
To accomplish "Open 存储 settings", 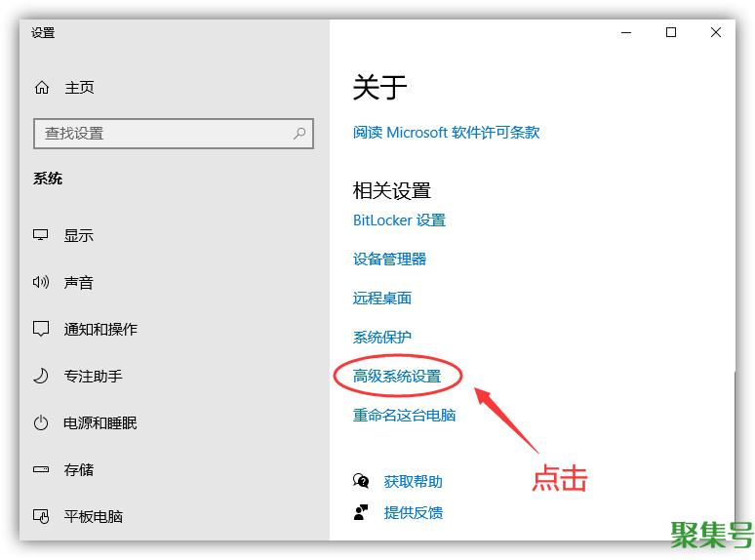I will pyautogui.click(x=78, y=469).
